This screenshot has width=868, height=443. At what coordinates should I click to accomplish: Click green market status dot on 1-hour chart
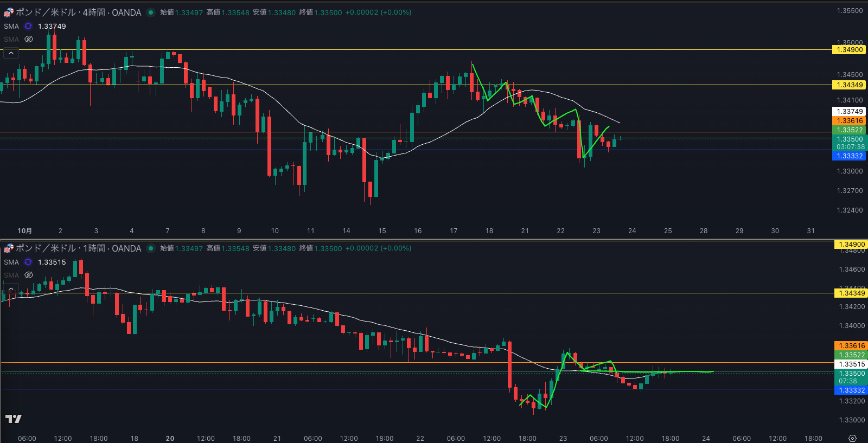click(151, 248)
